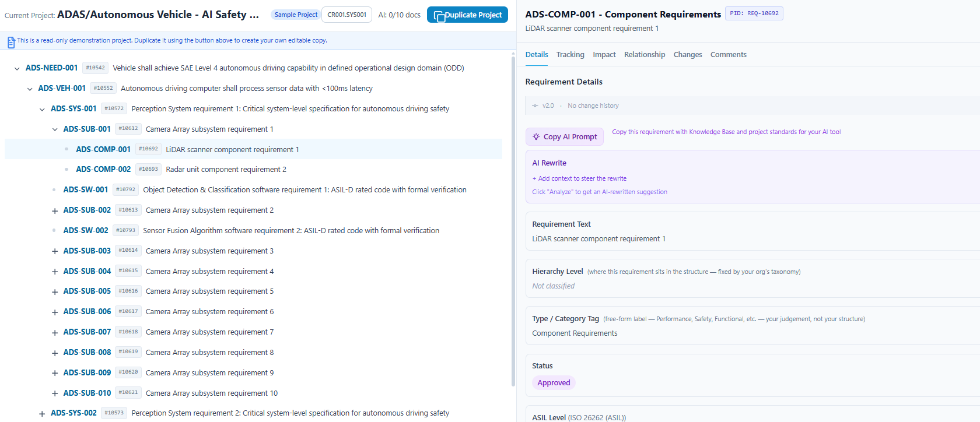Click the #10552 ID tag
This screenshot has height=422, width=980.
coord(103,88)
